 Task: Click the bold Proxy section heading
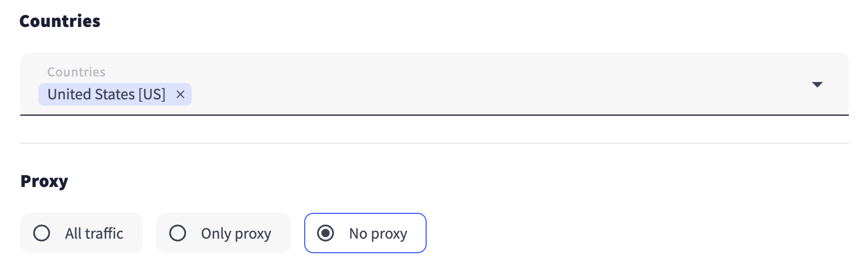[44, 181]
